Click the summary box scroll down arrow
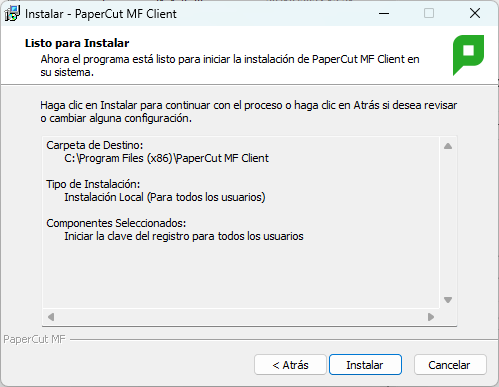The height and width of the screenshot is (387, 499). coord(448,300)
